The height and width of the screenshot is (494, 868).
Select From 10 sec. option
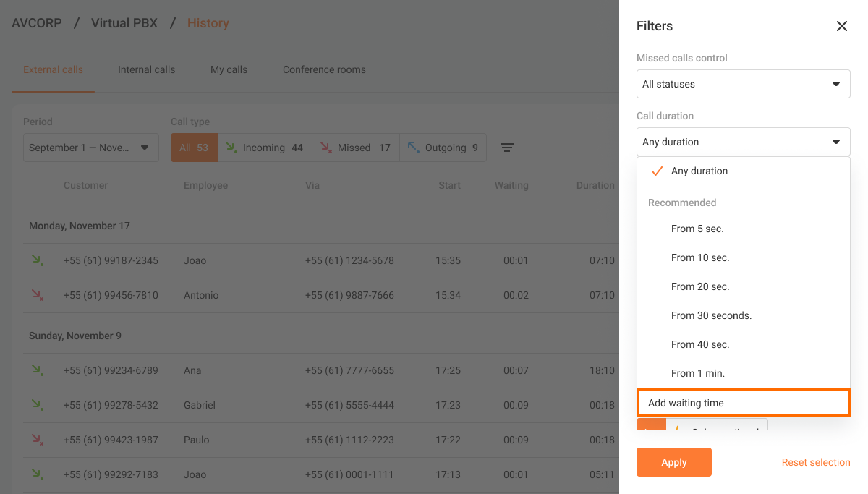[744, 257]
